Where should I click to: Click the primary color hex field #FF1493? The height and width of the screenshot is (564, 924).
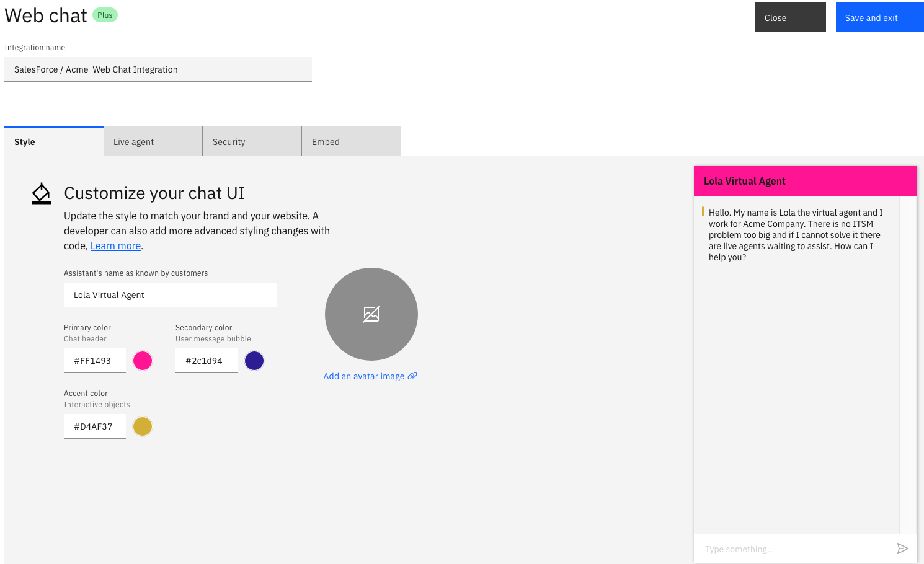[x=95, y=361]
